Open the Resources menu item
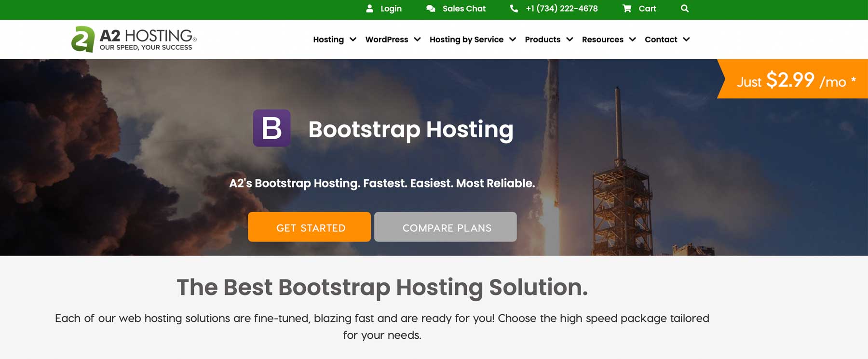The width and height of the screenshot is (868, 359). pyautogui.click(x=602, y=40)
